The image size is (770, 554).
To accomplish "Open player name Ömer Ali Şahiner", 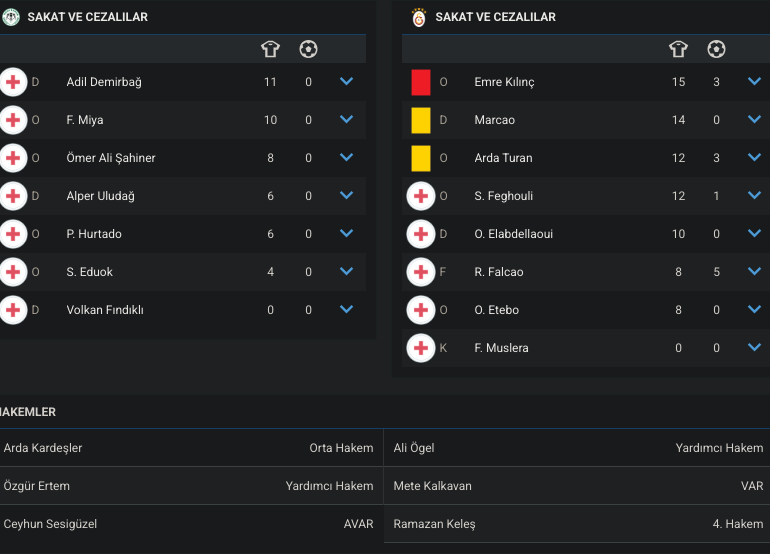I will pos(111,158).
